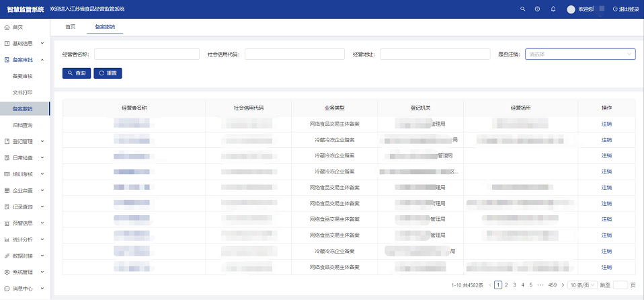
Task: Click the search magnifier icon in header
Action: tap(523, 9)
